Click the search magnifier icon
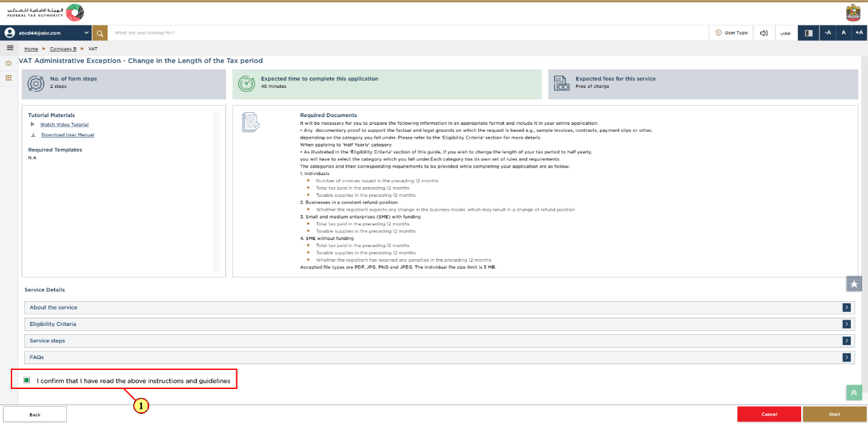This screenshot has width=868, height=424. [99, 32]
